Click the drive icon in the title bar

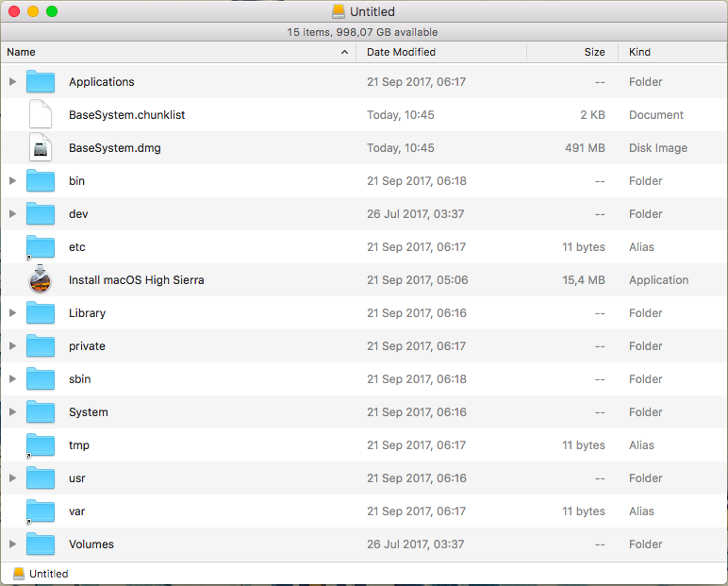339,11
